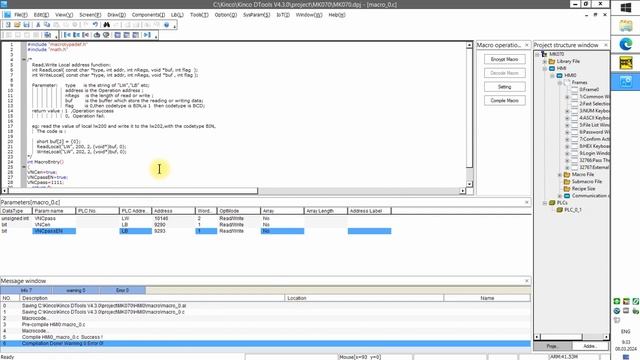This screenshot has width=640, height=360.
Task: Click the Find binoculars icon
Action: coord(107,25)
